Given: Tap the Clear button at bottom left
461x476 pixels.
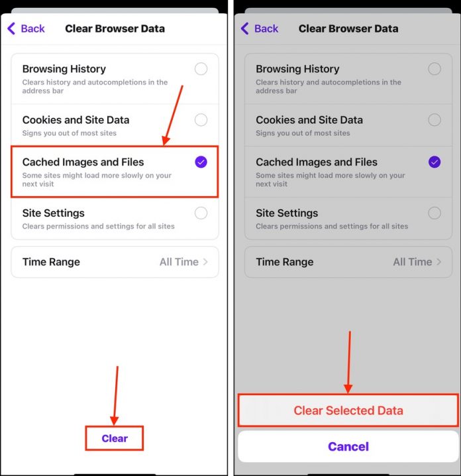Looking at the screenshot, I should tap(115, 438).
